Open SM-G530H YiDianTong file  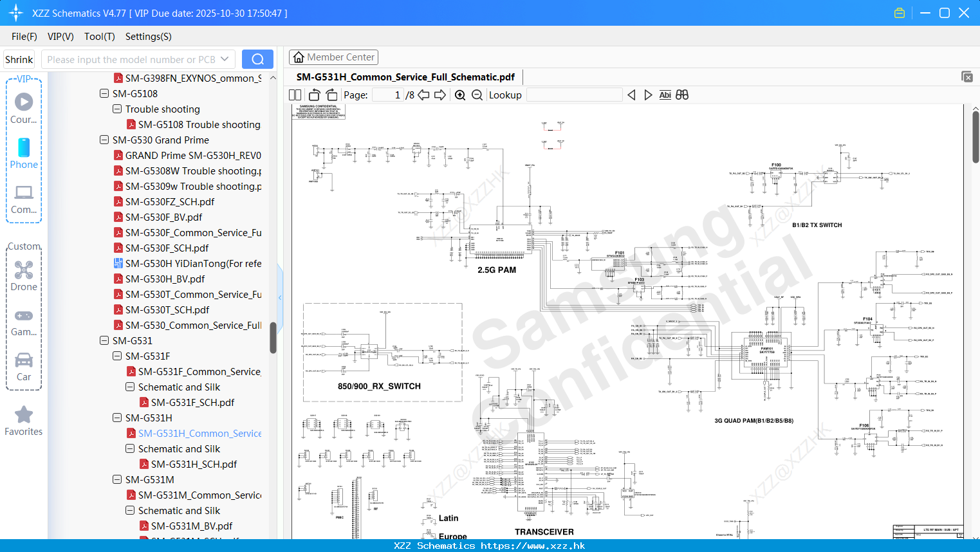tap(187, 263)
